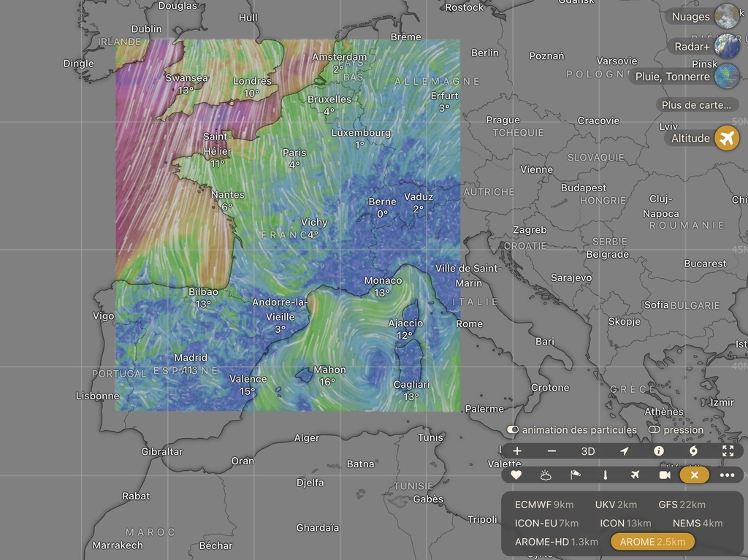Screen dimensions: 748x560
Task: Tap the Nantes 6° city label
Action: point(228,200)
